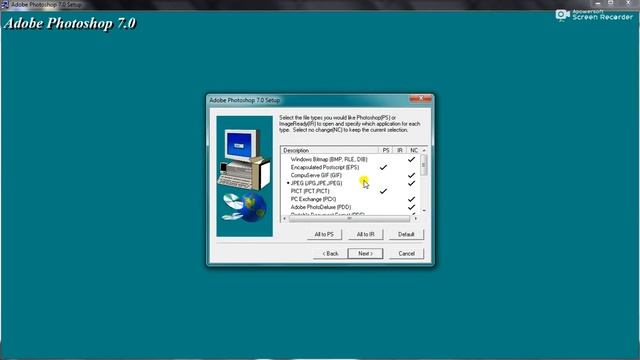Click the setup window icon in title bar
Screen dimensions: 640x360
pyautogui.click(x=5, y=4)
